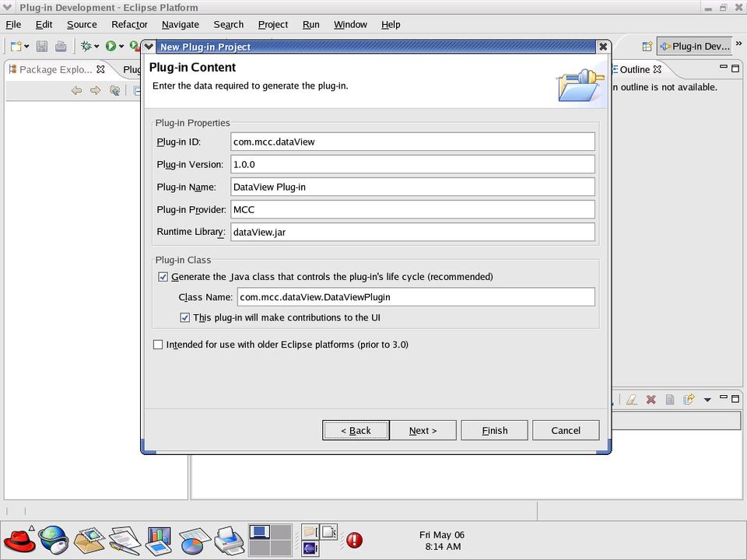Click the Plug-in ID text field
The image size is (747, 560).
click(412, 142)
